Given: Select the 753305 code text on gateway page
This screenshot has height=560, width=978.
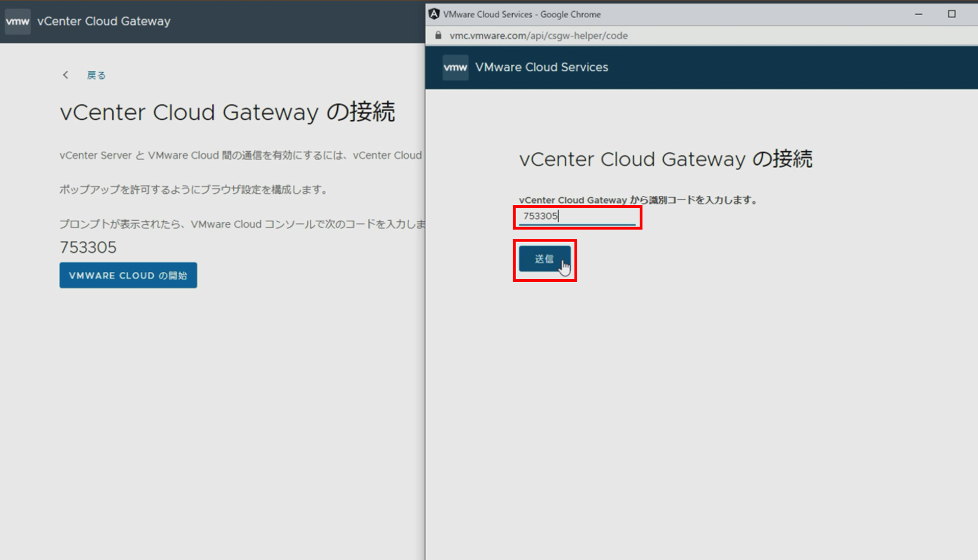Looking at the screenshot, I should click(x=88, y=247).
